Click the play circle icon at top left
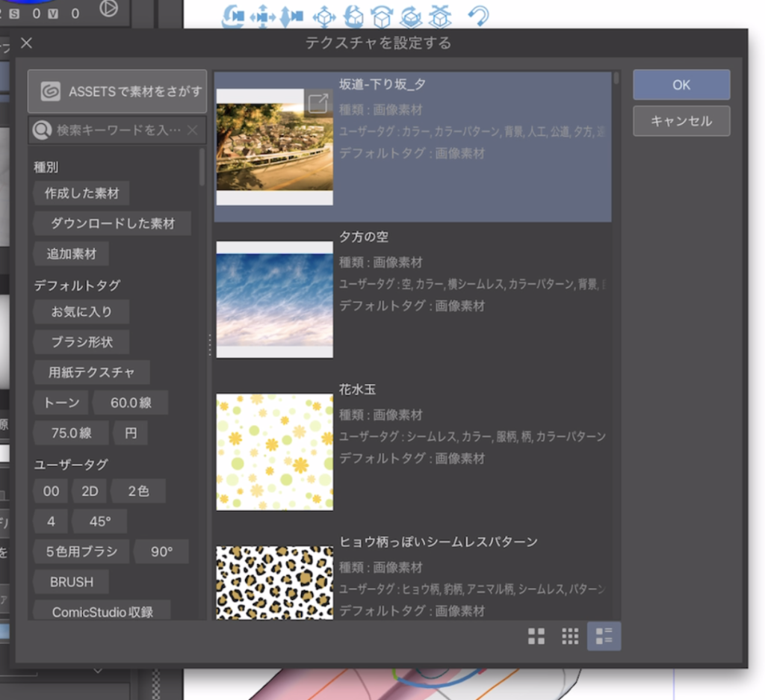765x700 pixels. [108, 9]
